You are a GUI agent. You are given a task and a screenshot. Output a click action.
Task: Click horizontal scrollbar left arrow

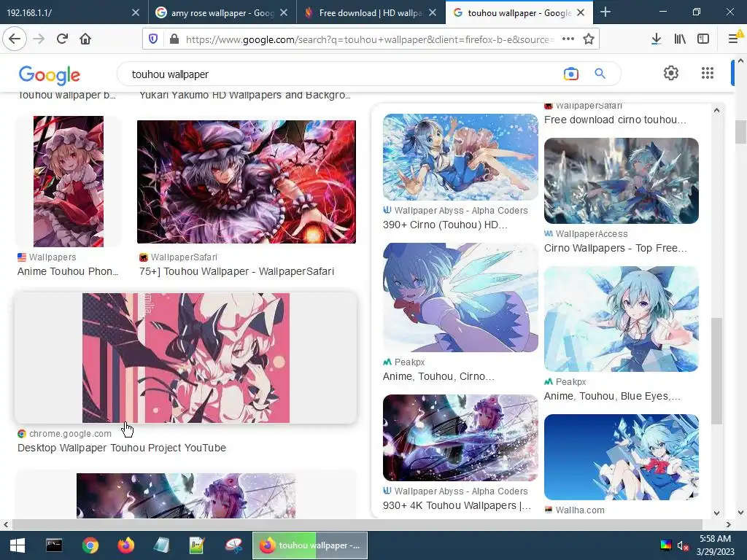click(6, 524)
